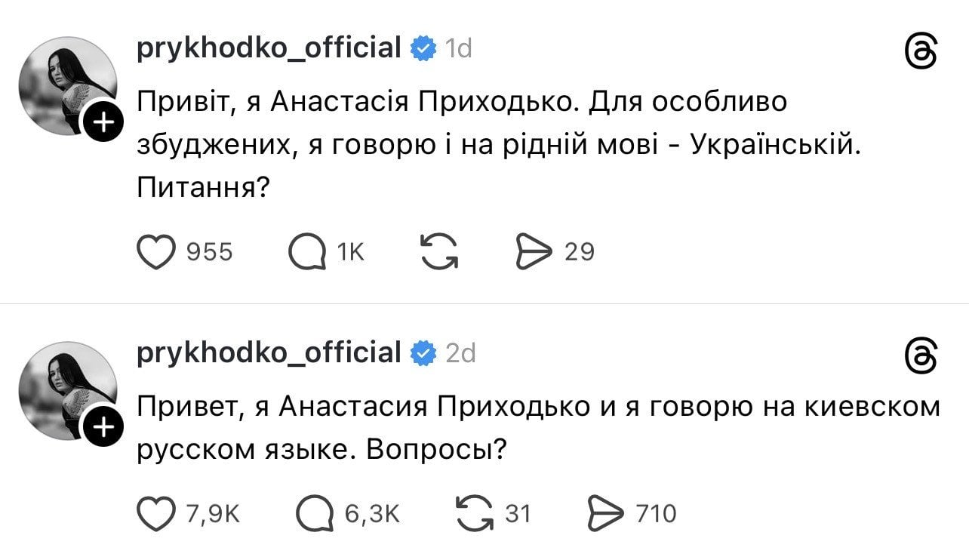Tap the Threads logo on the second post
Viewport: 969px width, 560px height.
coord(921,355)
